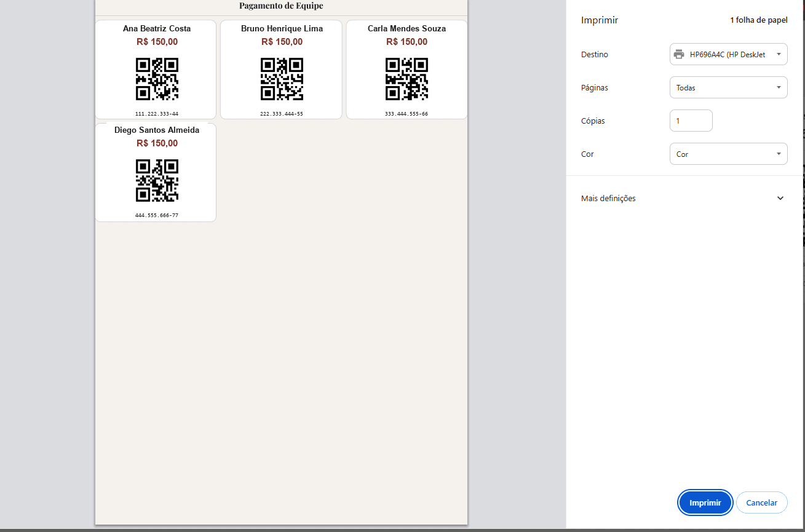Click the Destino label
The height and width of the screenshot is (532, 805).
[595, 54]
